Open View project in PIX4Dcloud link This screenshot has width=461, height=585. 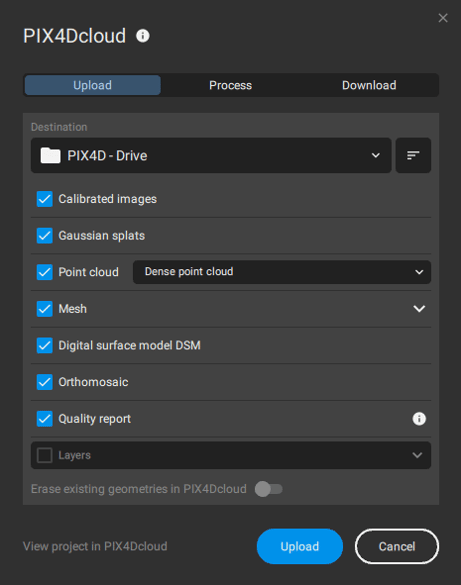click(x=95, y=546)
